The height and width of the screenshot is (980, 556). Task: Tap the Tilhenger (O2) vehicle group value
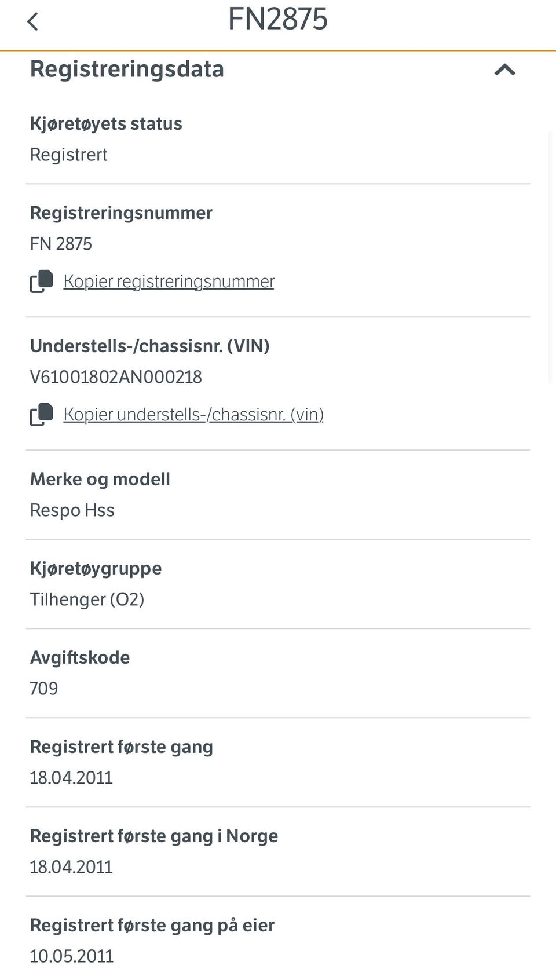[x=87, y=599]
